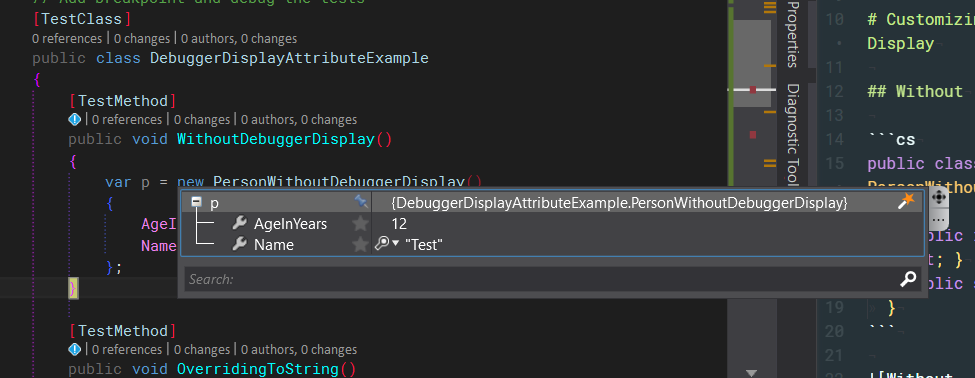Click test status icon above WithoutDebuggerDisplay
The width and height of the screenshot is (975, 378).
tap(75, 119)
